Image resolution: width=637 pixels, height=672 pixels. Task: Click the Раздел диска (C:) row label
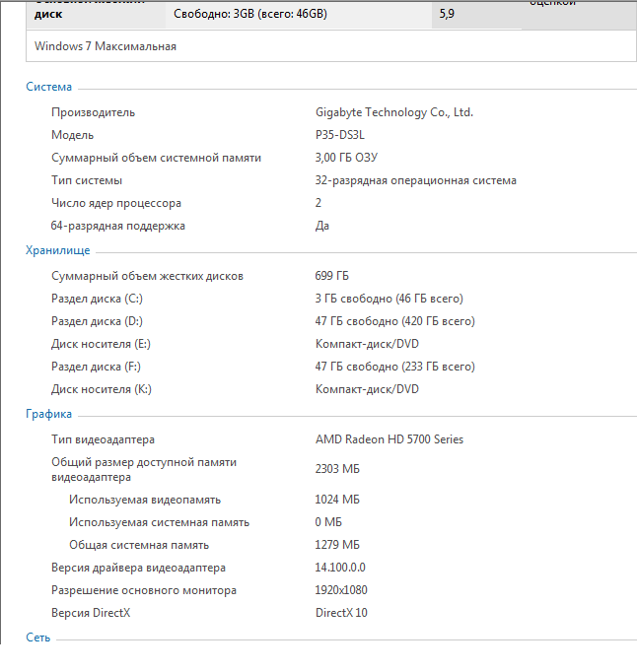click(x=97, y=299)
